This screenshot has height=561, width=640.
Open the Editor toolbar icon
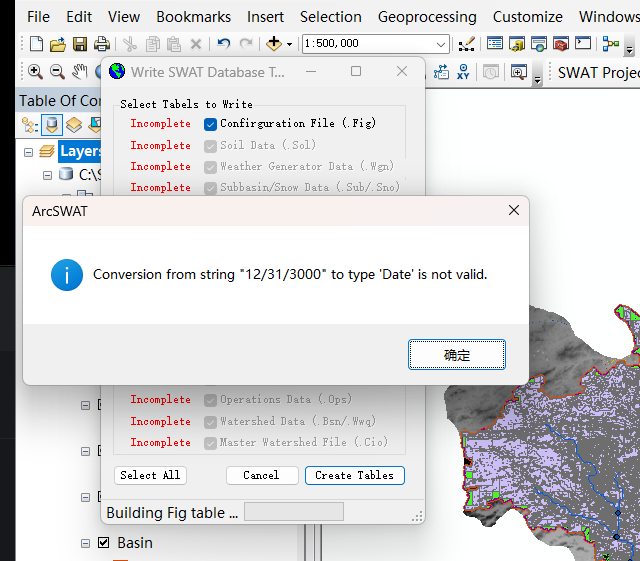tap(467, 44)
